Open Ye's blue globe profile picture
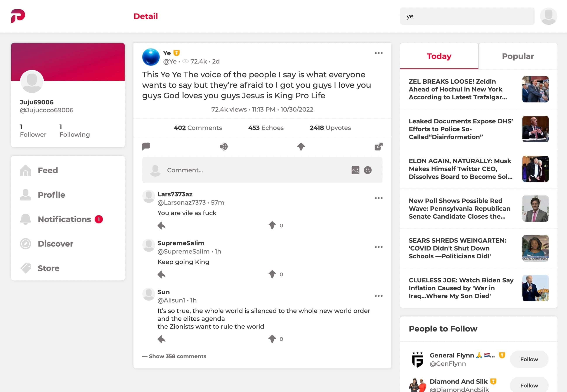Screen dimensions: 567x392 pyautogui.click(x=151, y=57)
